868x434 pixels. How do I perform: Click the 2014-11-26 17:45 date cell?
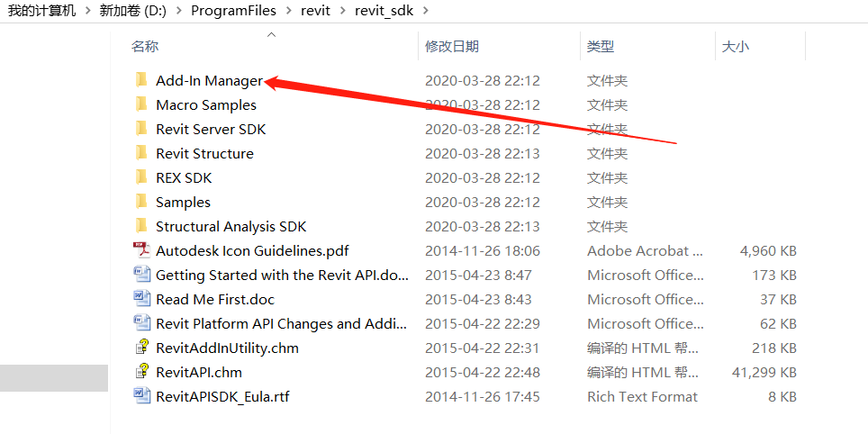tap(482, 397)
